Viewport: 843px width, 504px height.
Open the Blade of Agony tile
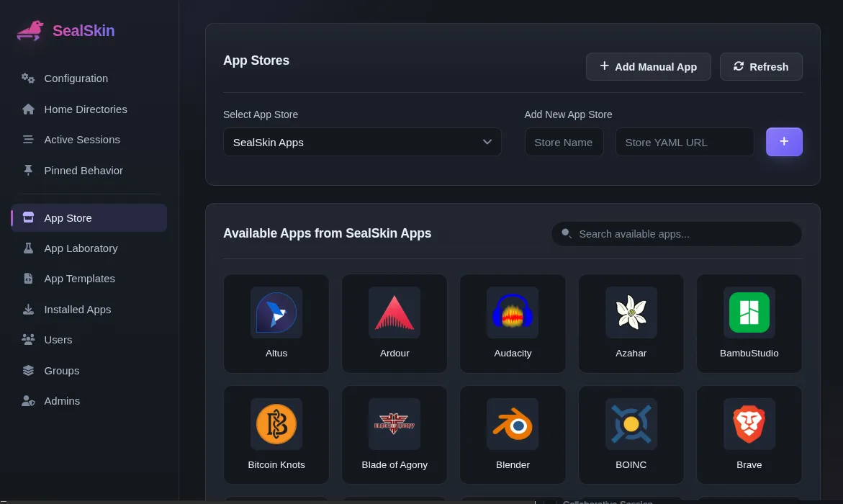tap(394, 435)
